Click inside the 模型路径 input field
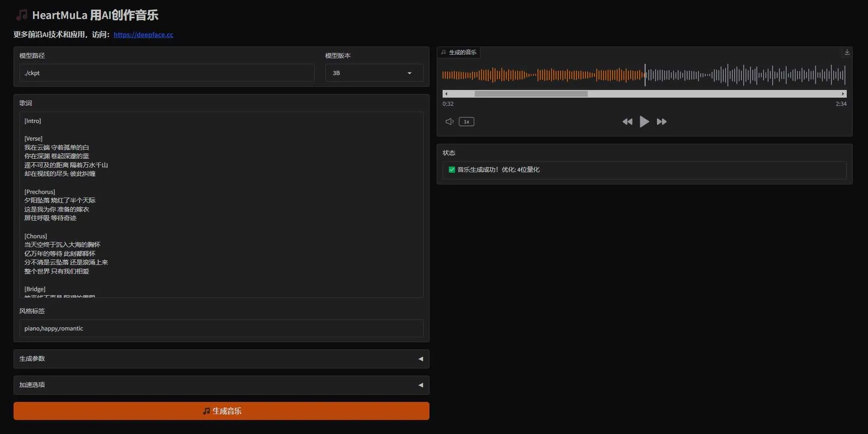868x434 pixels. [166, 73]
